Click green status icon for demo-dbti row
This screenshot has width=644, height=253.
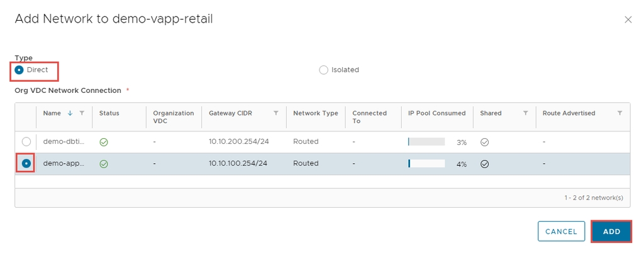click(104, 143)
